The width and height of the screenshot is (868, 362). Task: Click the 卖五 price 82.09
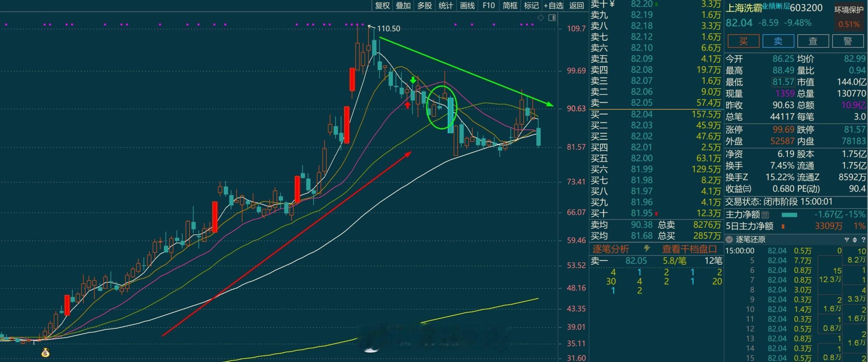tap(642, 59)
